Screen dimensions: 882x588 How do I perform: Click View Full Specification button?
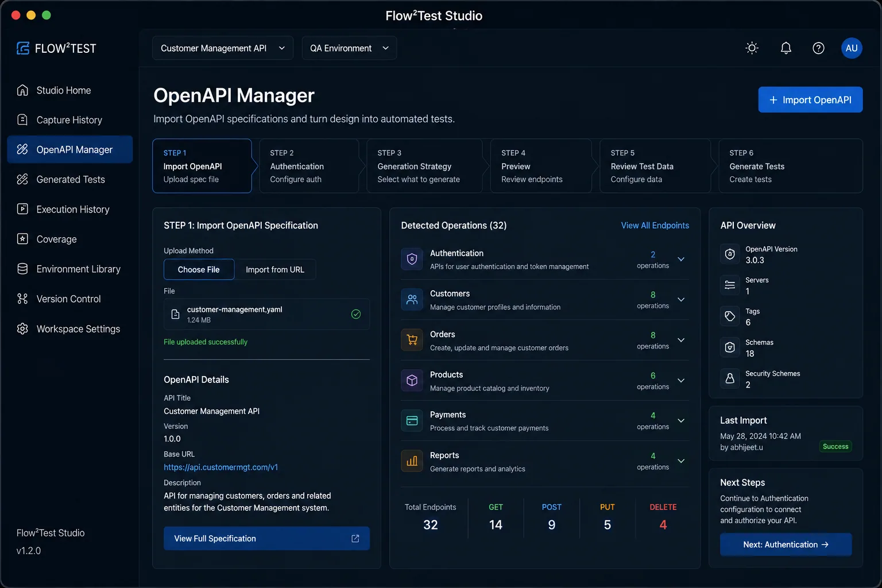[266, 539]
